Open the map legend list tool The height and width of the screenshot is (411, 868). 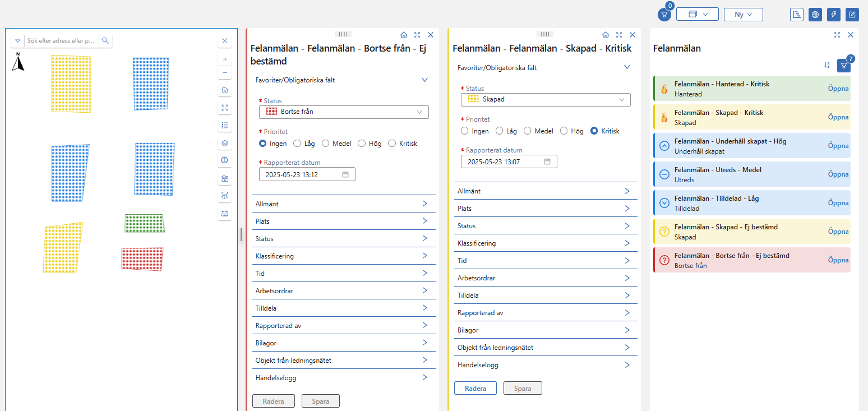tap(225, 125)
